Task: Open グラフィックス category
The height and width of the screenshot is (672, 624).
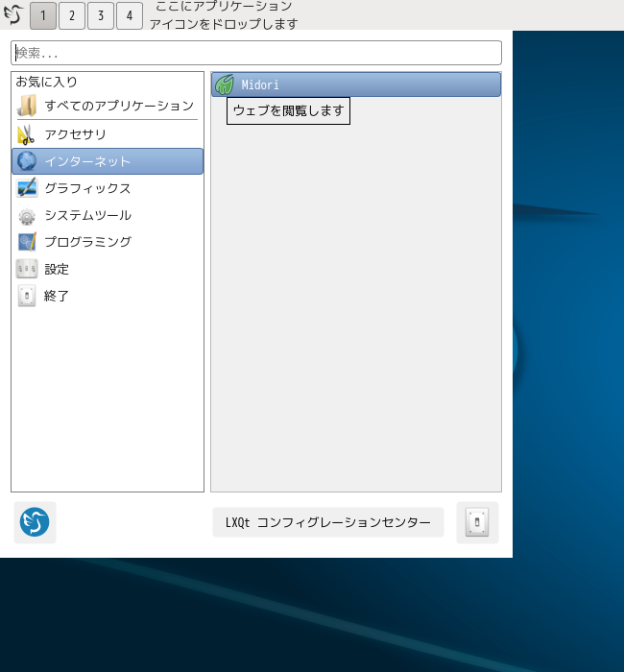Action: [x=108, y=188]
